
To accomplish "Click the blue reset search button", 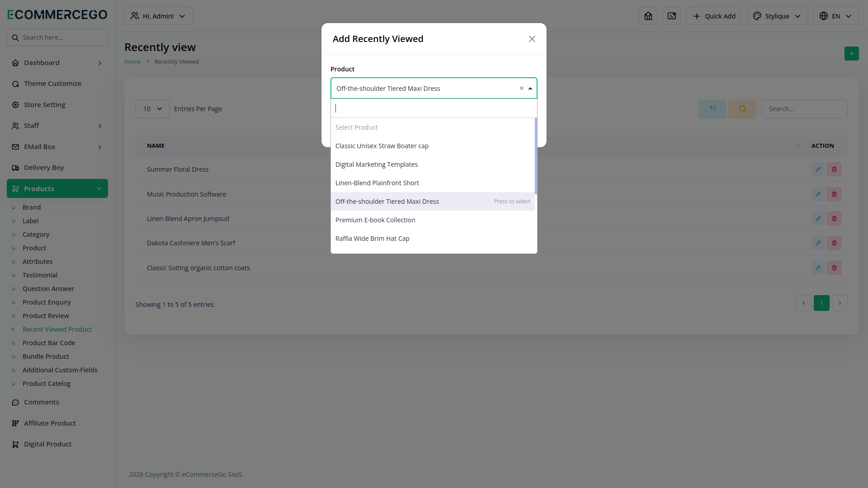I will click(x=712, y=109).
